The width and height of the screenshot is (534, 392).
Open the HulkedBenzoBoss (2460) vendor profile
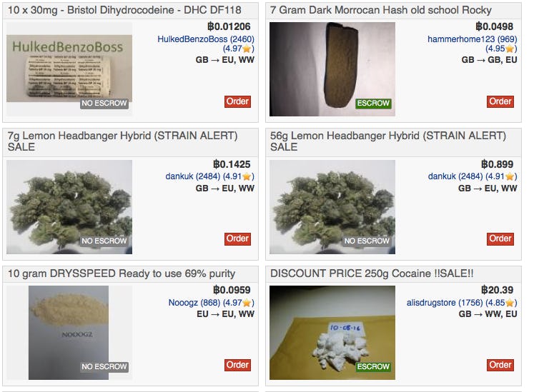[206, 39]
